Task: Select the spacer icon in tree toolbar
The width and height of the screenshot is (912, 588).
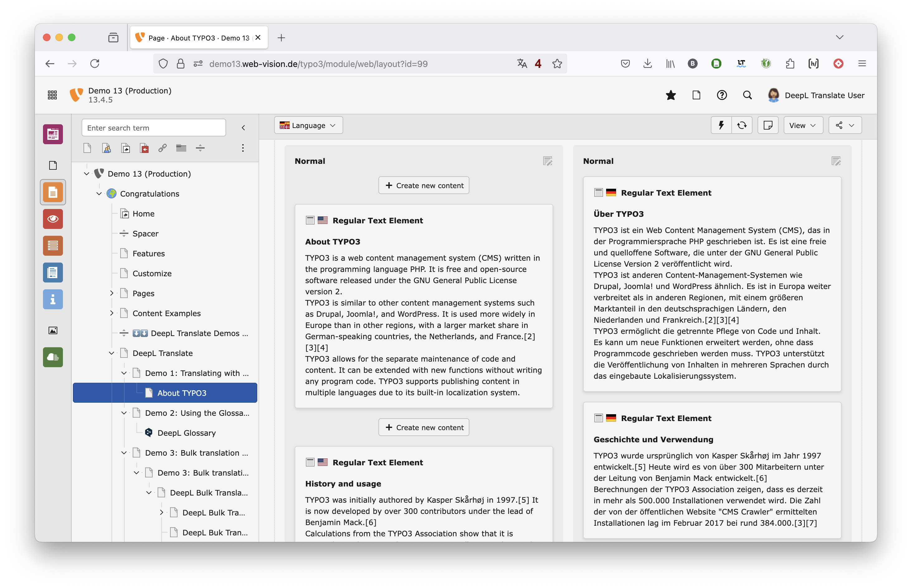Action: (200, 148)
